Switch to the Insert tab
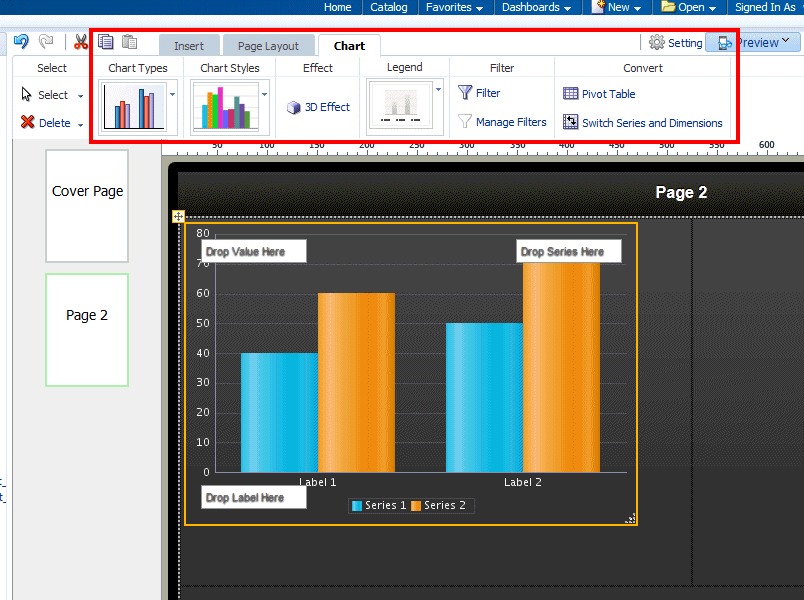Image resolution: width=804 pixels, height=600 pixels. (x=189, y=46)
